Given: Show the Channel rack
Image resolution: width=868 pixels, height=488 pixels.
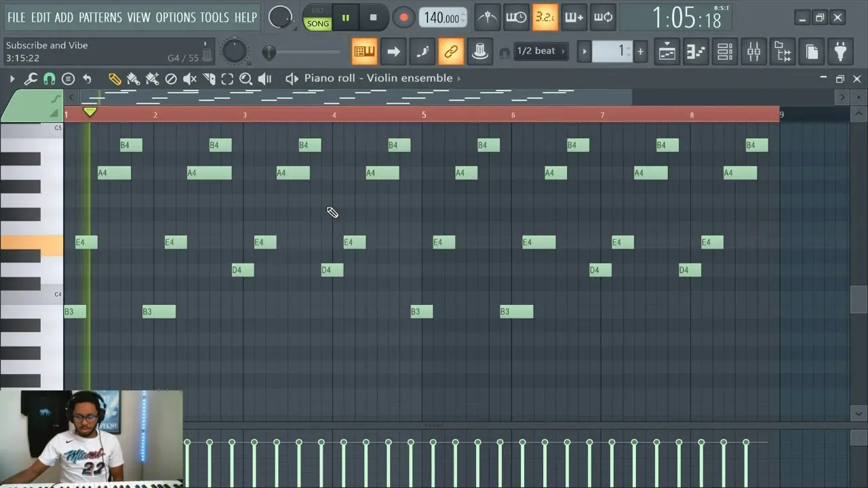Looking at the screenshot, I should click(725, 52).
